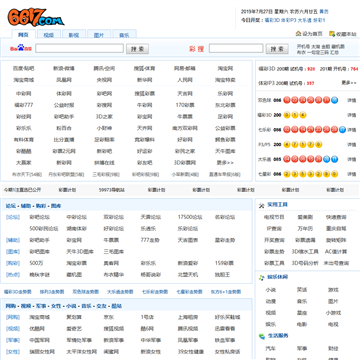Open the 福彩3D走势图 link

click(18, 292)
